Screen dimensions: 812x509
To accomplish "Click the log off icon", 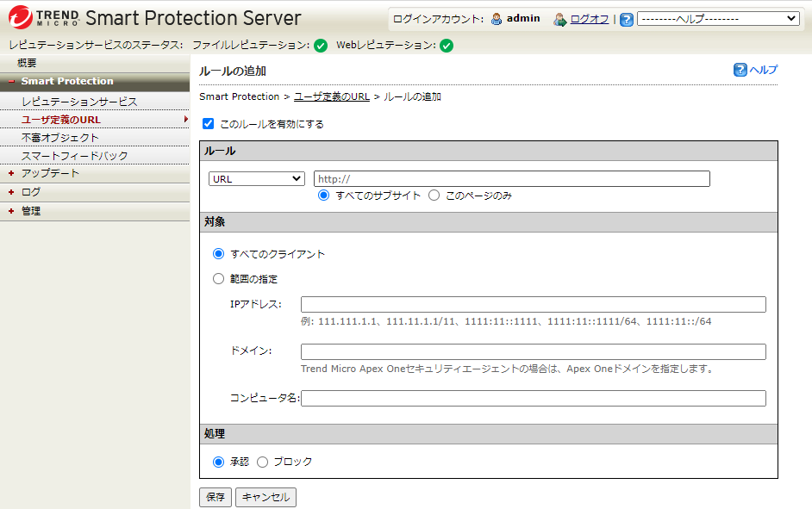I will click(x=560, y=19).
